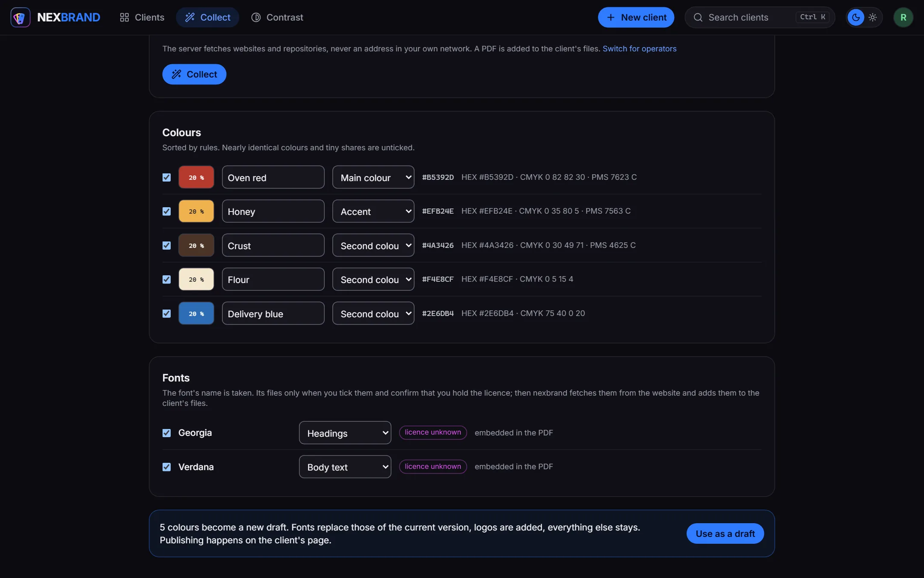
Task: Switch to dark mode moon icon
Action: [x=856, y=17]
